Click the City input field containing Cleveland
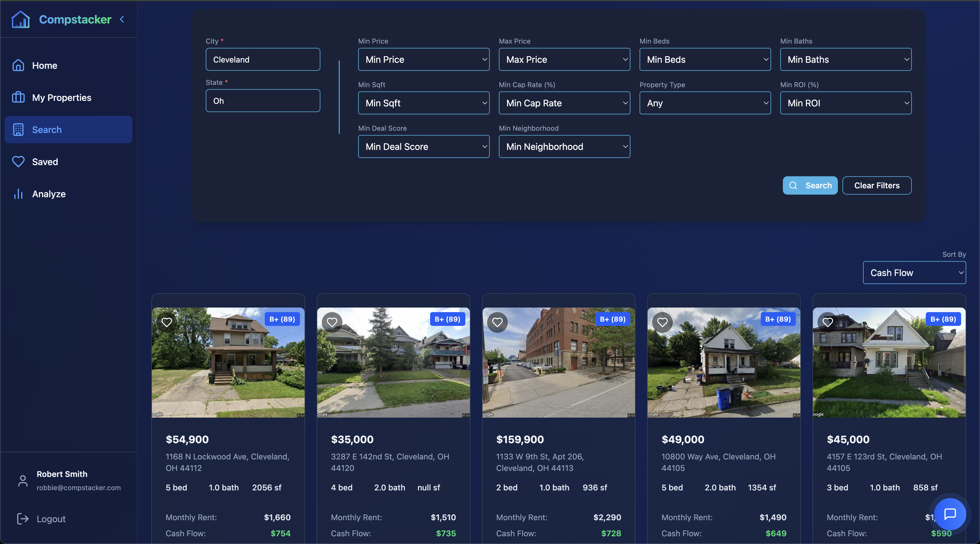980x544 pixels. pyautogui.click(x=262, y=59)
